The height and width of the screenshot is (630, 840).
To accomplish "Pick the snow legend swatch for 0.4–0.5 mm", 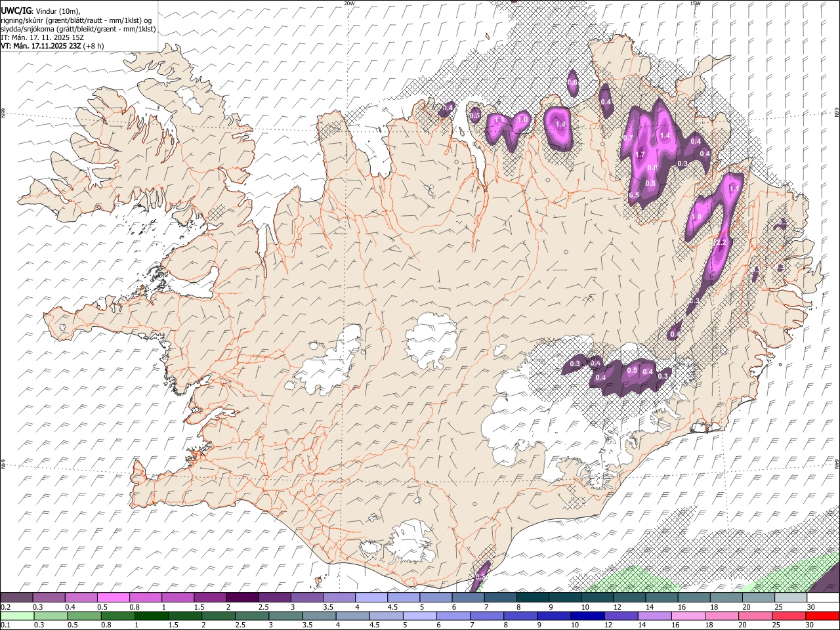I will click(x=81, y=597).
